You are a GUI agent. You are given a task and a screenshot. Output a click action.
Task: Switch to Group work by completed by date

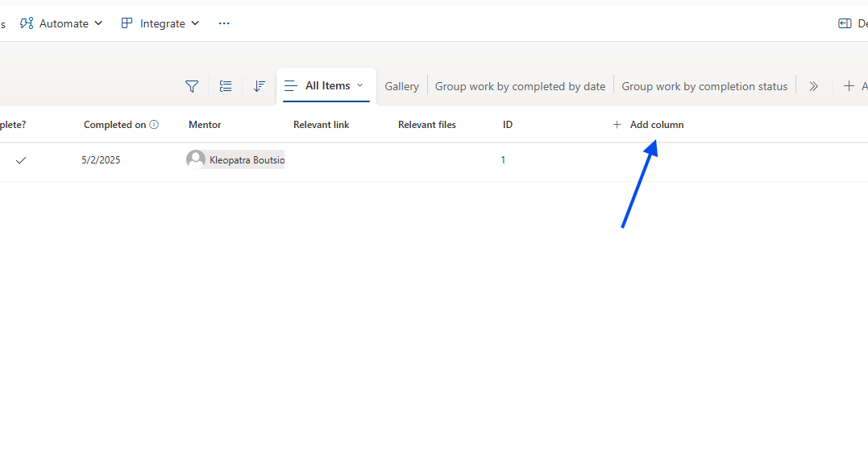(x=520, y=86)
